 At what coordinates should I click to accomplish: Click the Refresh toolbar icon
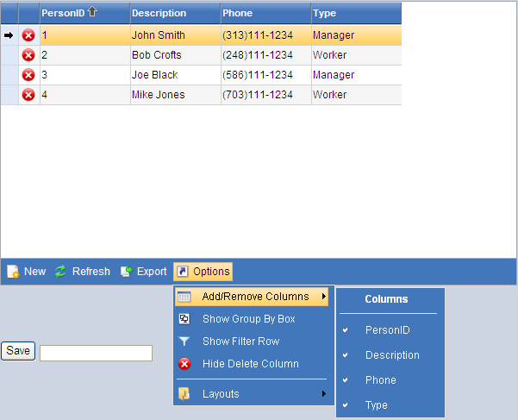pyautogui.click(x=60, y=272)
